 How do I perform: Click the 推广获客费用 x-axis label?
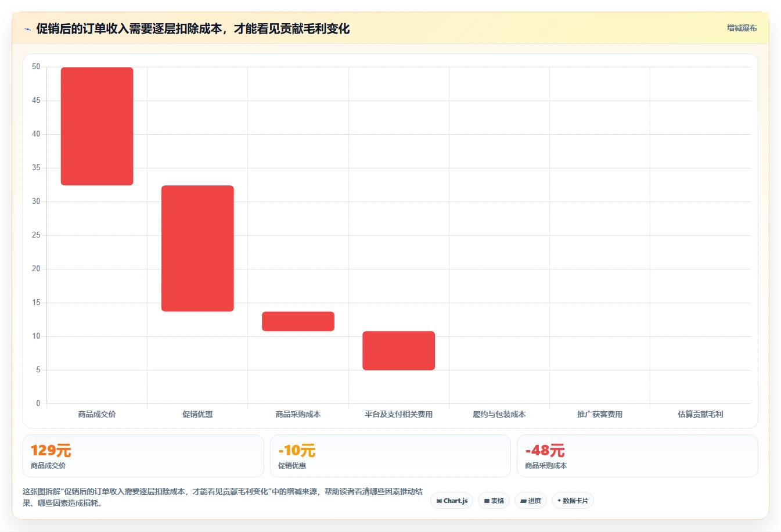pyautogui.click(x=600, y=414)
